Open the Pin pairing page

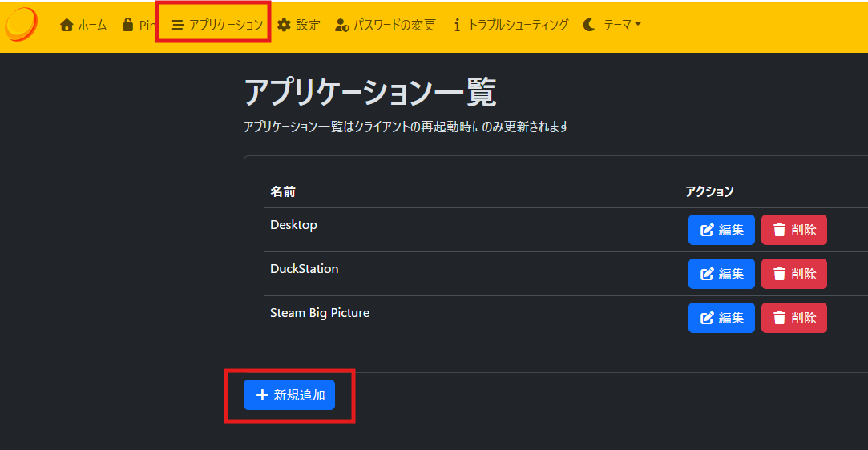(x=139, y=25)
